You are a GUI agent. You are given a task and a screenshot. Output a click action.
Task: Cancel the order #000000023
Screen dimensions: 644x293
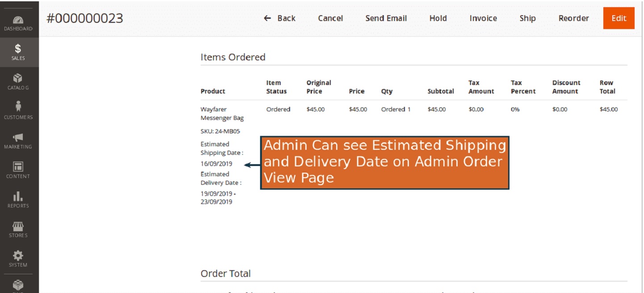330,18
